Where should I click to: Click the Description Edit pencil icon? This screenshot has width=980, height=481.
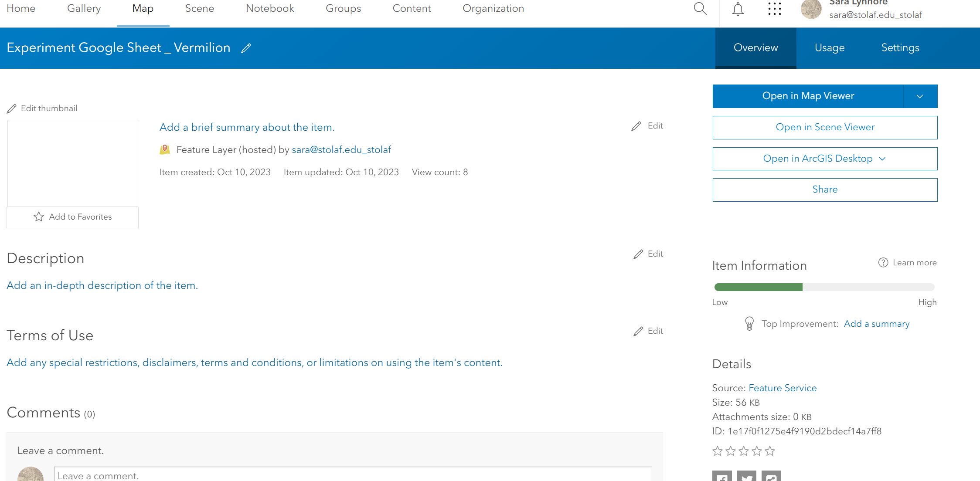(x=638, y=254)
